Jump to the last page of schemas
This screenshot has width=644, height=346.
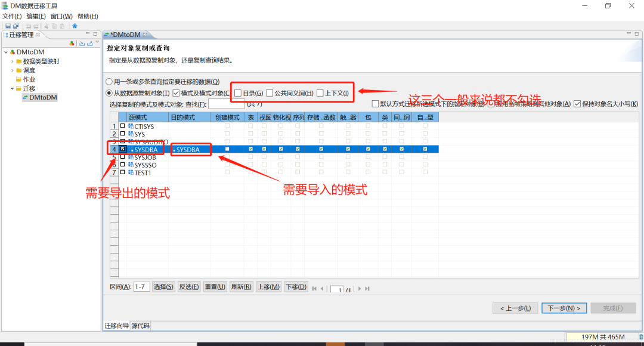(x=367, y=289)
